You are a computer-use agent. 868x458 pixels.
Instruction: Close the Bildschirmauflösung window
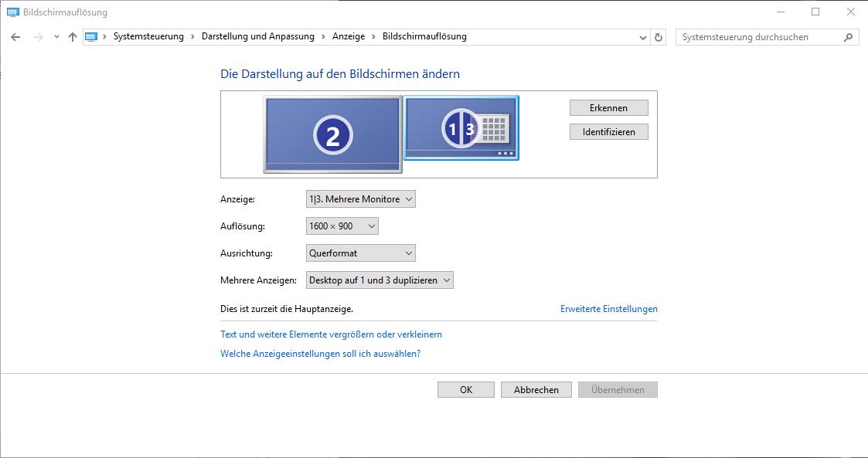(851, 12)
